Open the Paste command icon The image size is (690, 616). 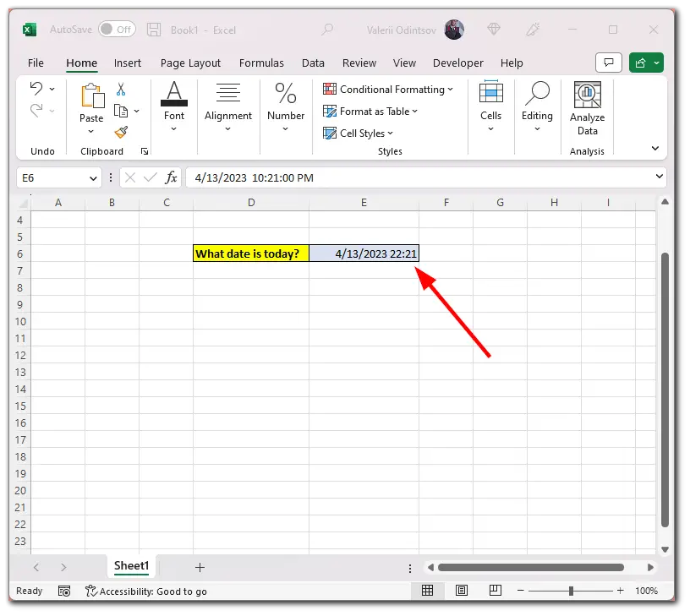90,95
